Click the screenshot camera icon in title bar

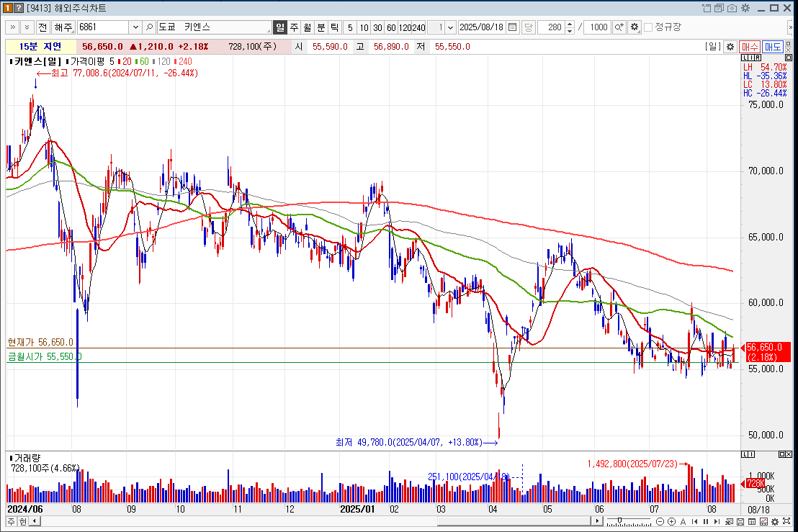(x=732, y=8)
